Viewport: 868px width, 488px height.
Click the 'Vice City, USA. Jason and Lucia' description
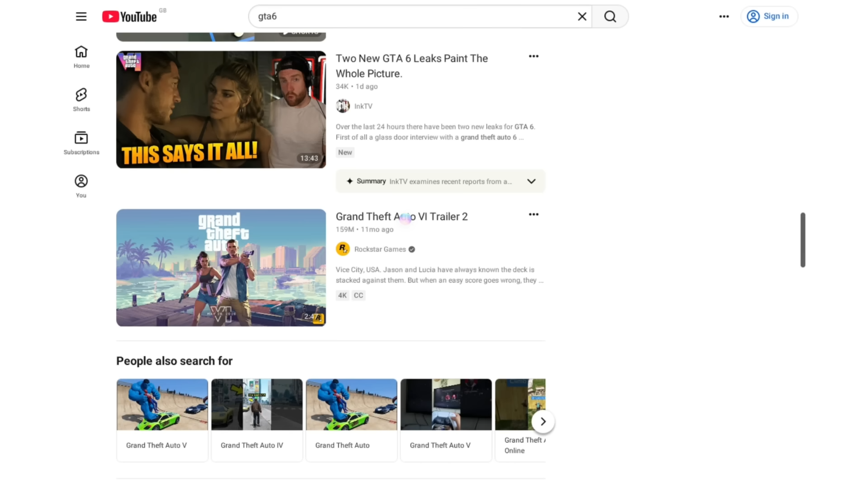pos(439,275)
